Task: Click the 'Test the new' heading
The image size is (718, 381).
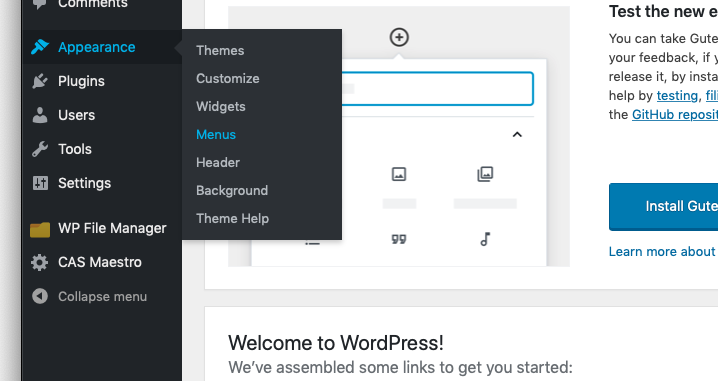Action: point(663,11)
